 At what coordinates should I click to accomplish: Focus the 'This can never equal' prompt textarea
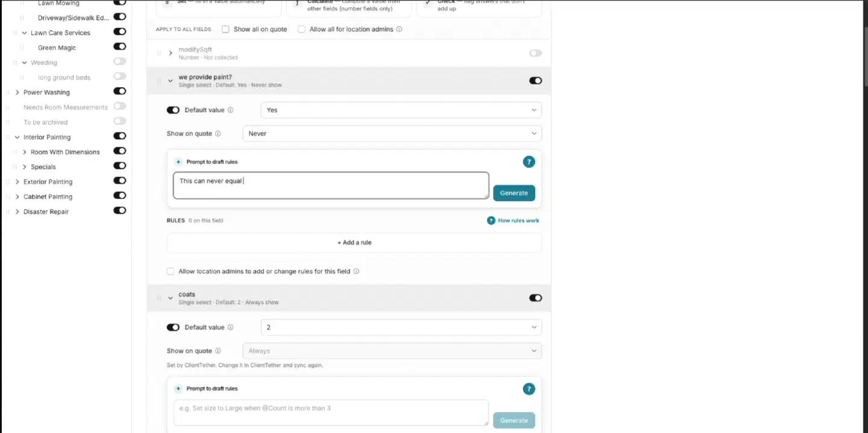331,185
